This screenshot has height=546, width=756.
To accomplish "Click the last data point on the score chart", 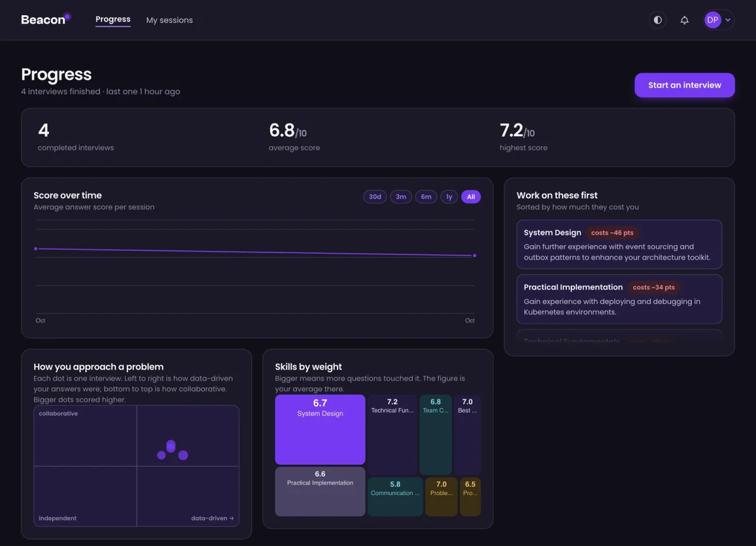I will tap(474, 256).
